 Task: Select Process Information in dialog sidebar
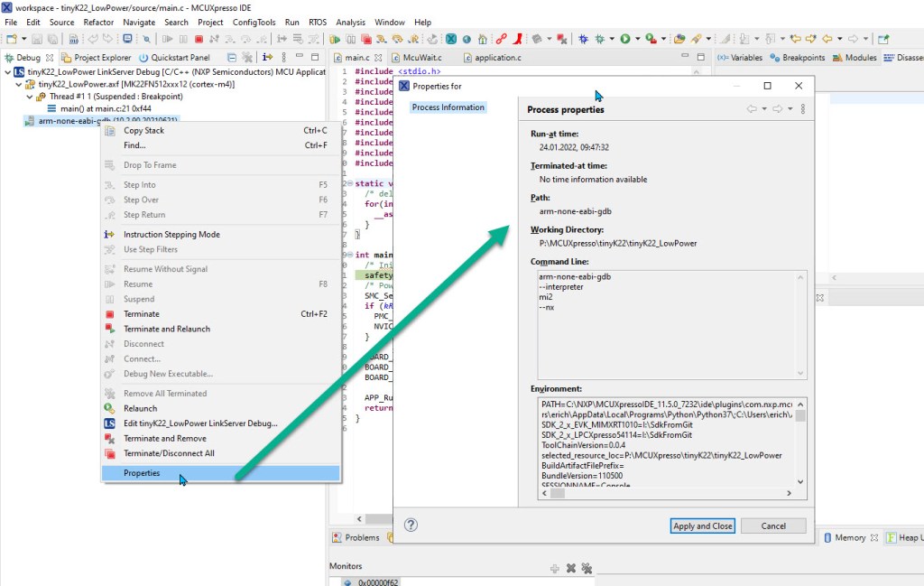[x=448, y=107]
